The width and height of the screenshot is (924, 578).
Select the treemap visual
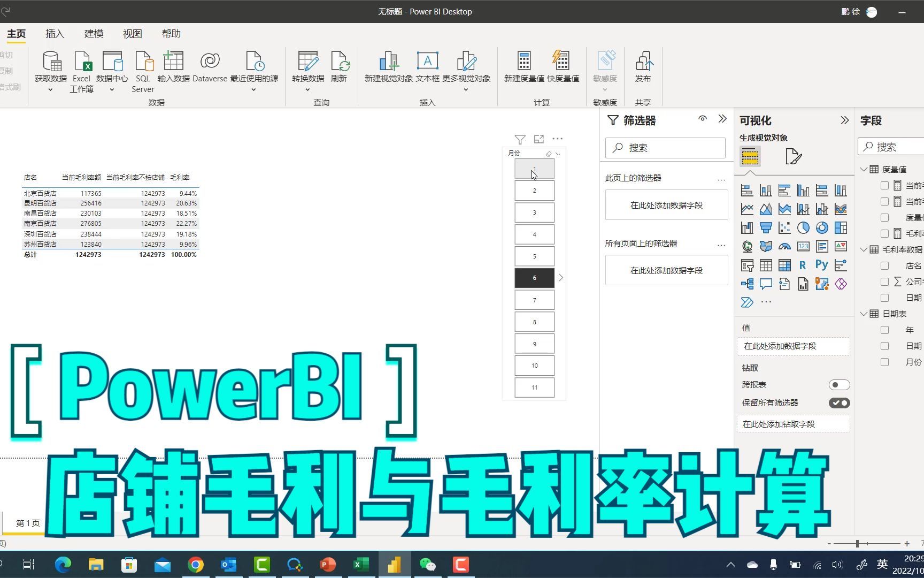[841, 228]
